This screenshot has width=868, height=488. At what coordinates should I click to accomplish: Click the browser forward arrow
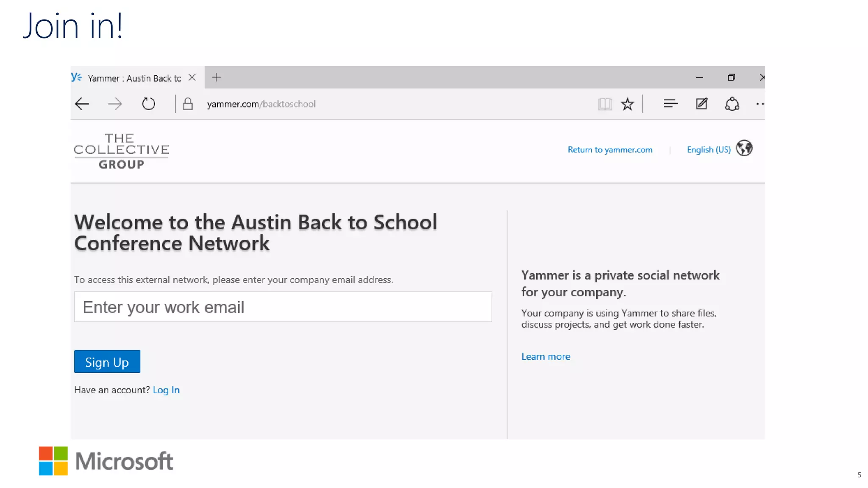[115, 104]
